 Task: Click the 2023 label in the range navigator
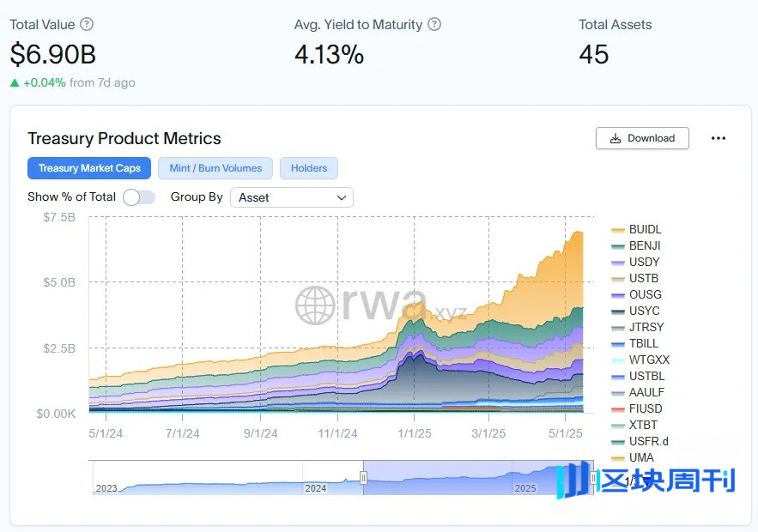tap(106, 488)
